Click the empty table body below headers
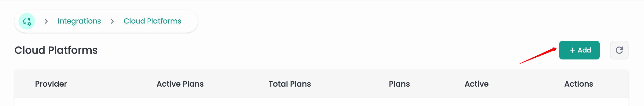This screenshot has width=644, height=106. [x=321, y=102]
